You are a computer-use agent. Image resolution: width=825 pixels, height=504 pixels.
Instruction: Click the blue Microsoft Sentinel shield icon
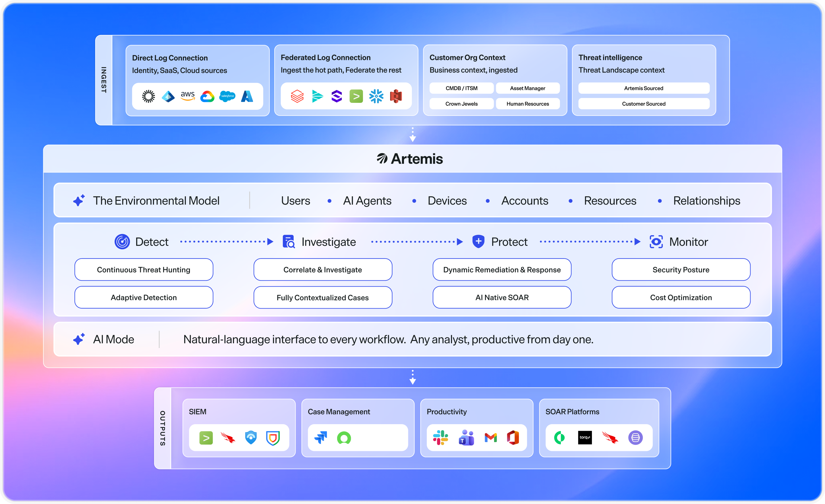pyautogui.click(x=251, y=438)
